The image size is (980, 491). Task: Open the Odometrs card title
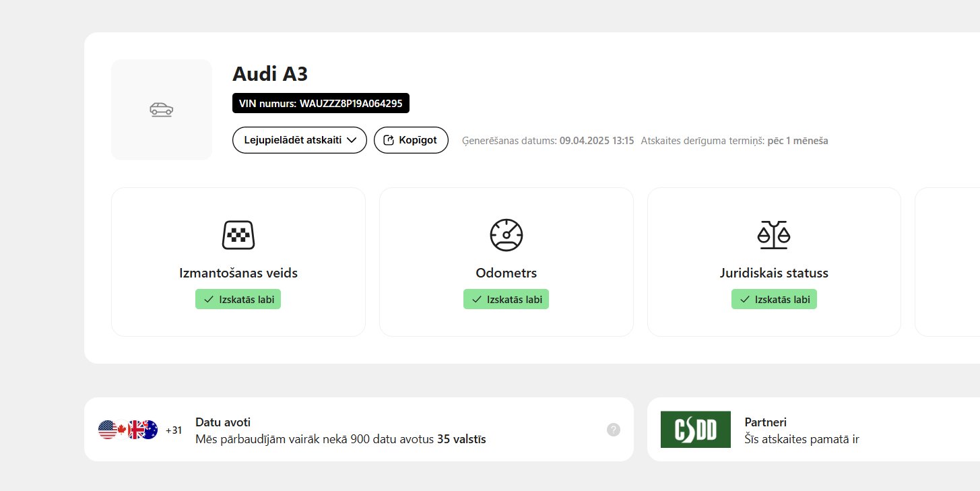click(507, 273)
